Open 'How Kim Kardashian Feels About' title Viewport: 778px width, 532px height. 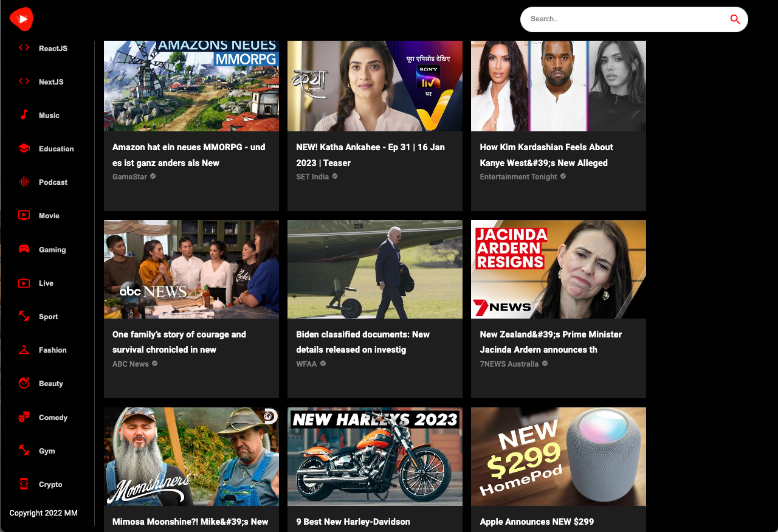pyautogui.click(x=546, y=155)
